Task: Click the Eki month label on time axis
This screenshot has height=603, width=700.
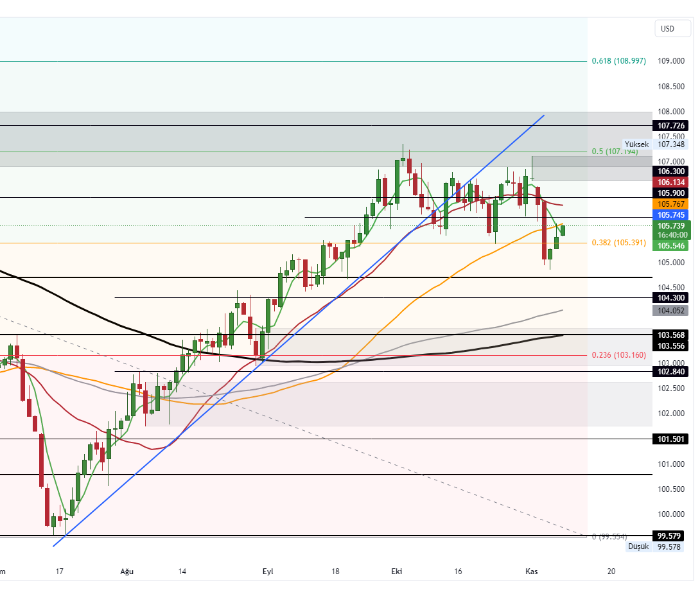Action: (396, 572)
